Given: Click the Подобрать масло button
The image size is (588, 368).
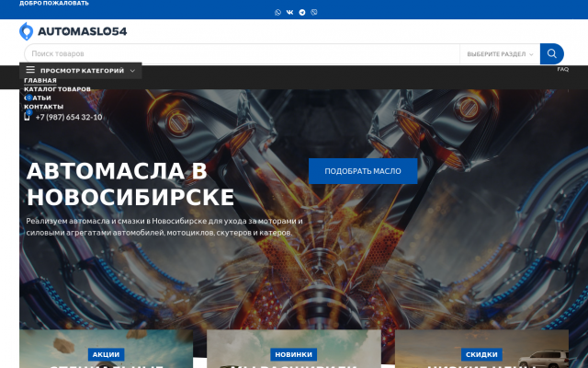Looking at the screenshot, I should (363, 171).
